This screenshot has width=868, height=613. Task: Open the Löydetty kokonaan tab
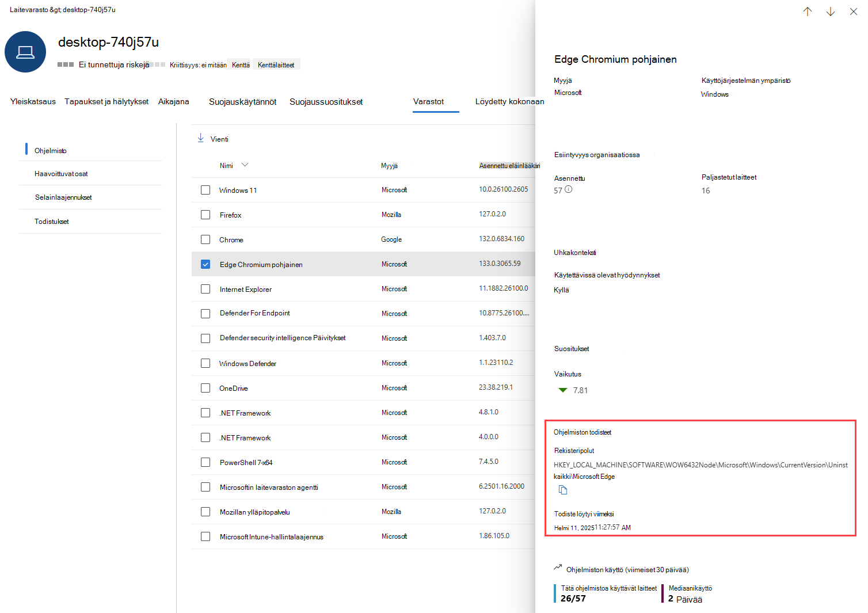point(509,101)
